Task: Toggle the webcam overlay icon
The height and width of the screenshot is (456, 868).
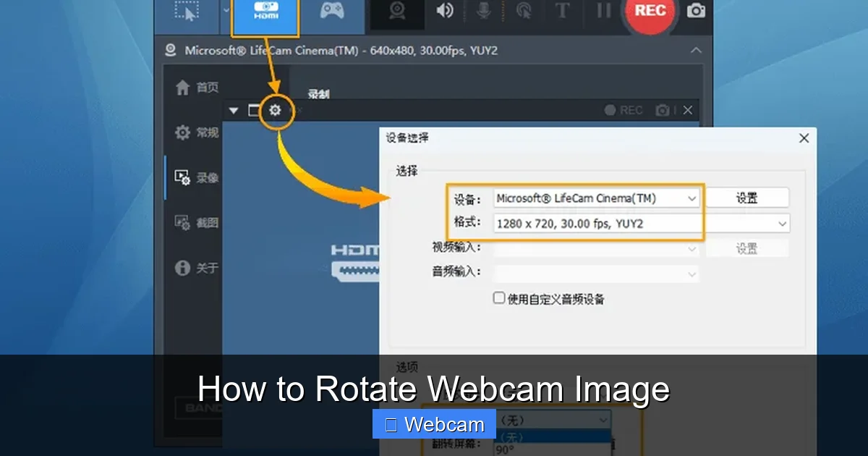Action: (x=397, y=10)
